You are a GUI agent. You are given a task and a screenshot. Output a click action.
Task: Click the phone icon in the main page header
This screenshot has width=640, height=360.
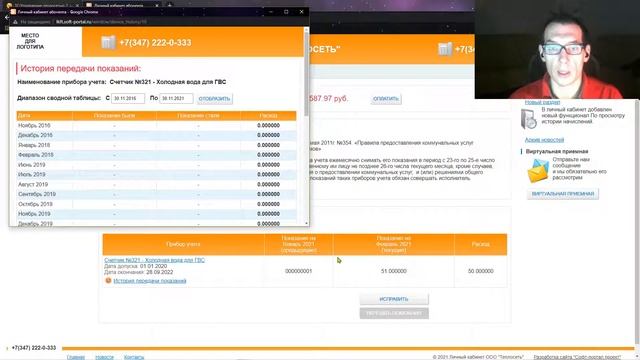pyautogui.click(x=445, y=49)
